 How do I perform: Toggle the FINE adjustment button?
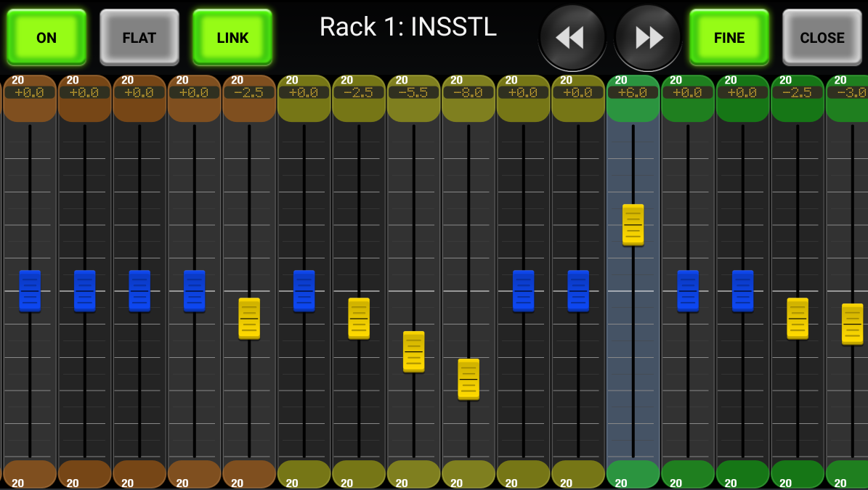pyautogui.click(x=729, y=37)
